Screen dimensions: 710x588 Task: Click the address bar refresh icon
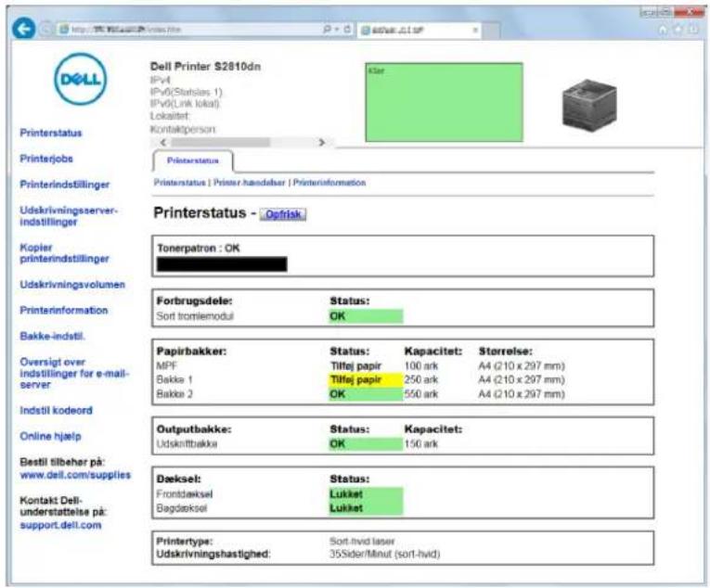[x=347, y=30]
